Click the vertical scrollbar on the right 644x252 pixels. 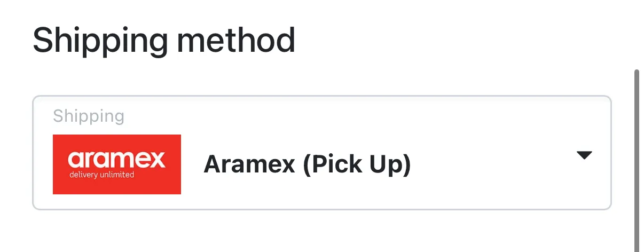coord(636,160)
